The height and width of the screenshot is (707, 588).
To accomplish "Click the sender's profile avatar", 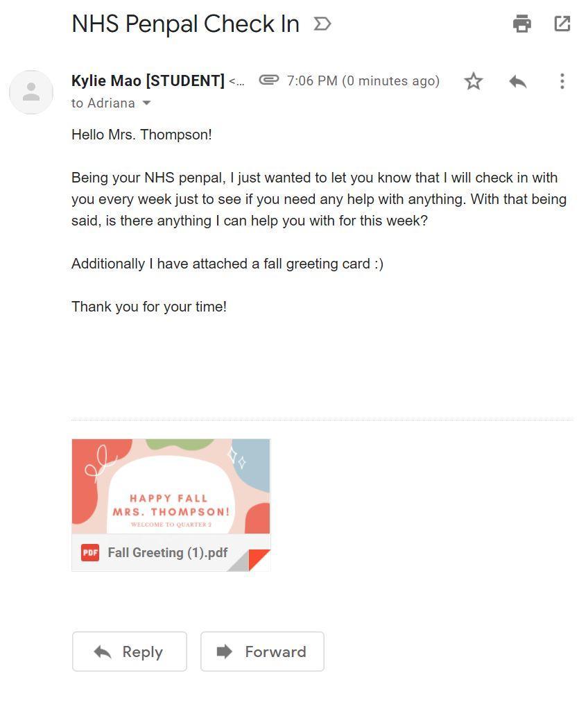I will pos(31,92).
